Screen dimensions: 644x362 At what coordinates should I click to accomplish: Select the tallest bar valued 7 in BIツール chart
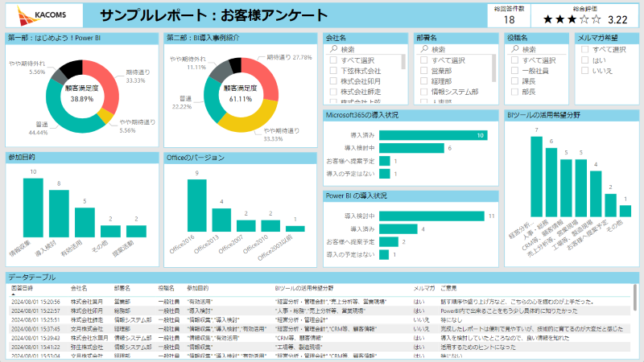pyautogui.click(x=536, y=176)
